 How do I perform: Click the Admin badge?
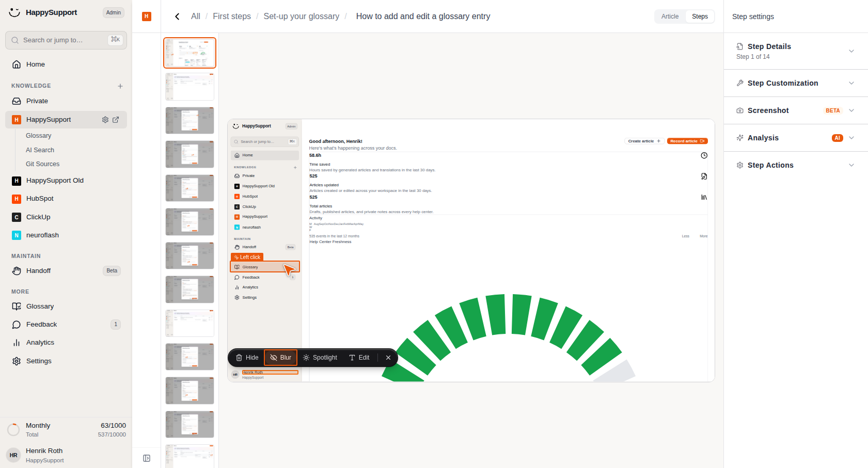(x=114, y=13)
